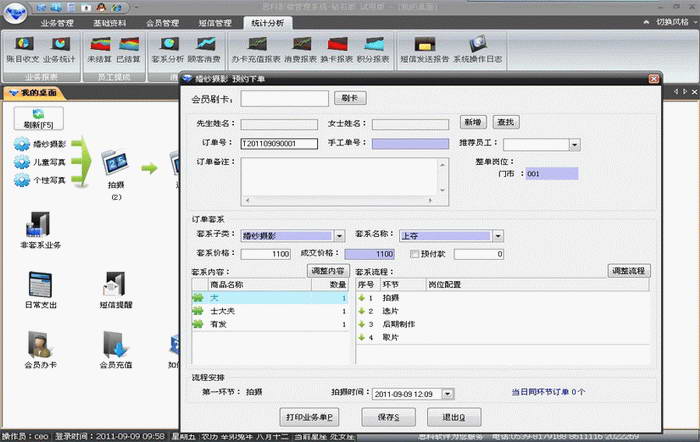Select the 我的桌面 document tab
Viewport: 700px width, 442px height.
[x=34, y=92]
